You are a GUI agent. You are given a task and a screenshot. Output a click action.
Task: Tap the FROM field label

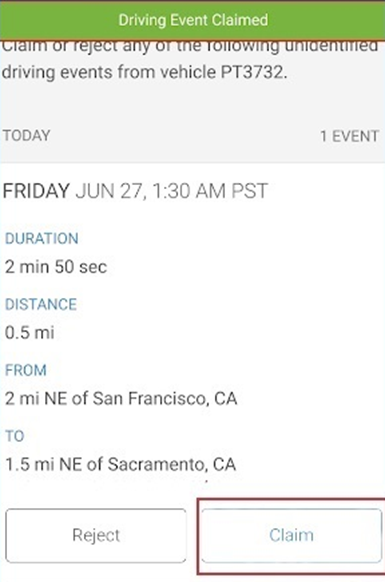tap(26, 370)
